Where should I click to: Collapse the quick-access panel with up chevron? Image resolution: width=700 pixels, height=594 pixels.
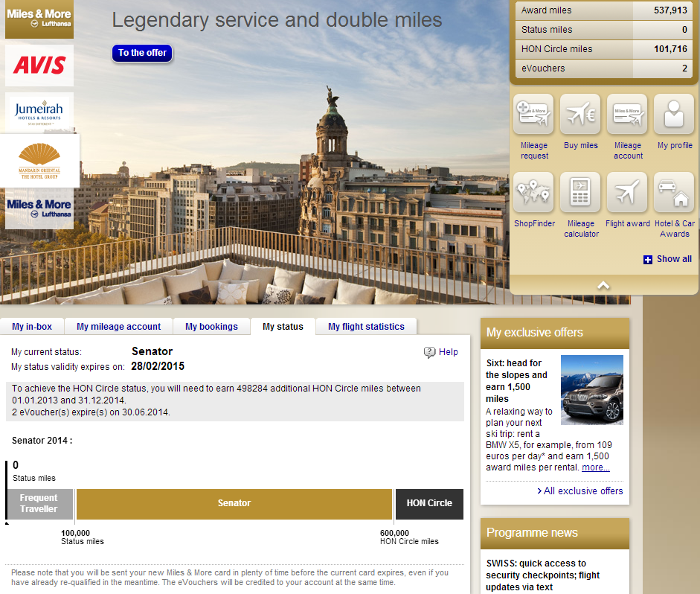click(x=603, y=285)
